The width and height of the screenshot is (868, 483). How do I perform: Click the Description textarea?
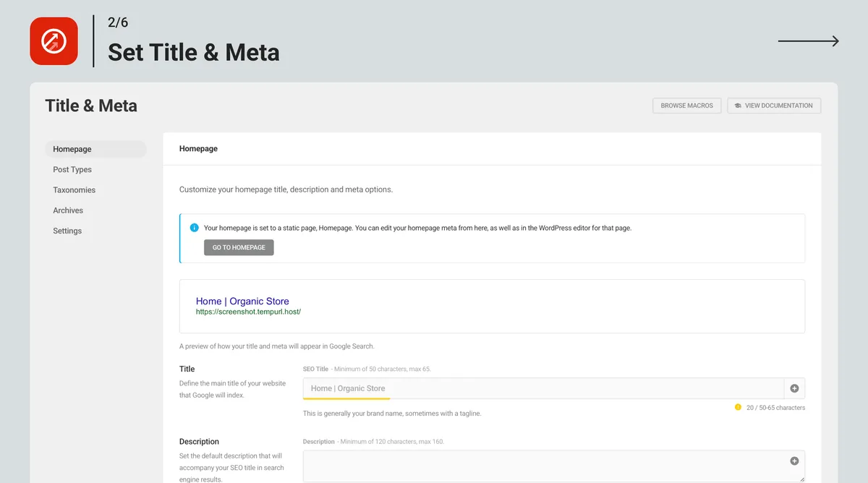pyautogui.click(x=553, y=466)
